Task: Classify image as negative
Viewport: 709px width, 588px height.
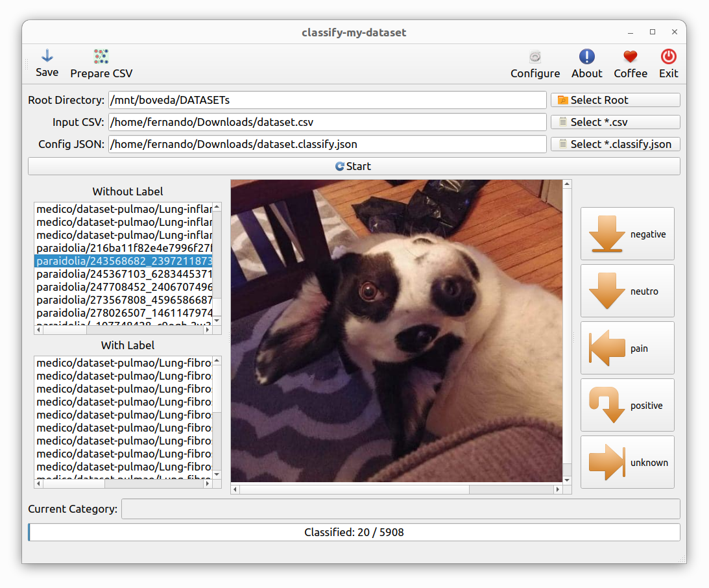Action: point(627,234)
